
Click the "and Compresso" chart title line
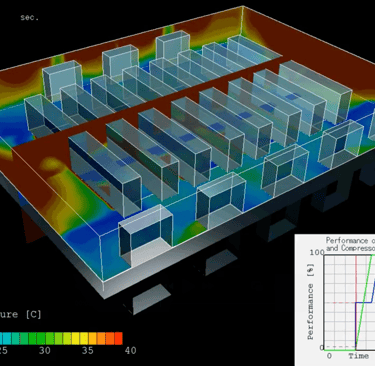coord(350,248)
